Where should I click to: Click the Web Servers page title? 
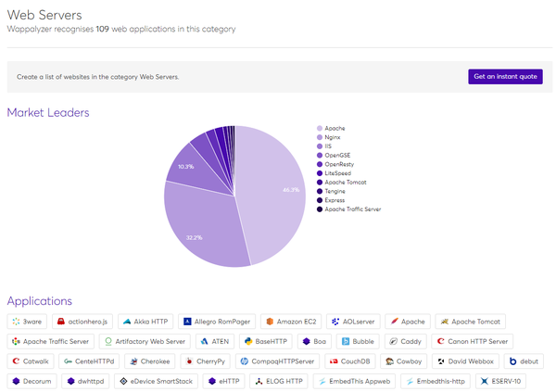point(44,15)
